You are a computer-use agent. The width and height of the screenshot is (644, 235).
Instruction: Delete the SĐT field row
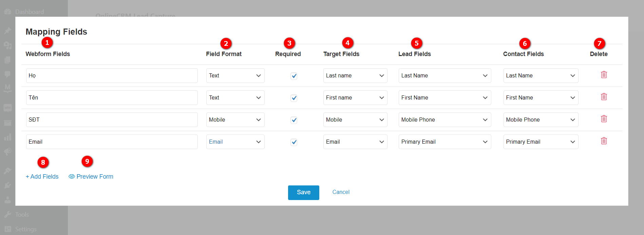tap(604, 119)
